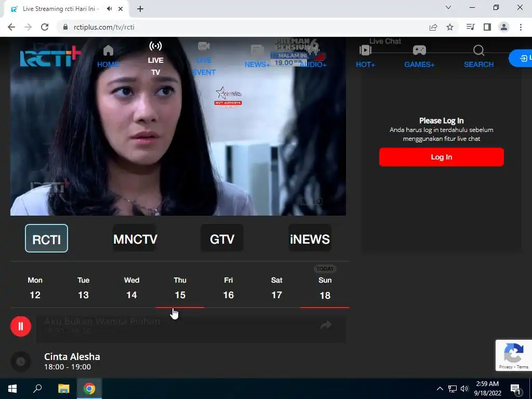Click Chrome taskbar icon
Screen dimensions: 532x399
pos(89,389)
